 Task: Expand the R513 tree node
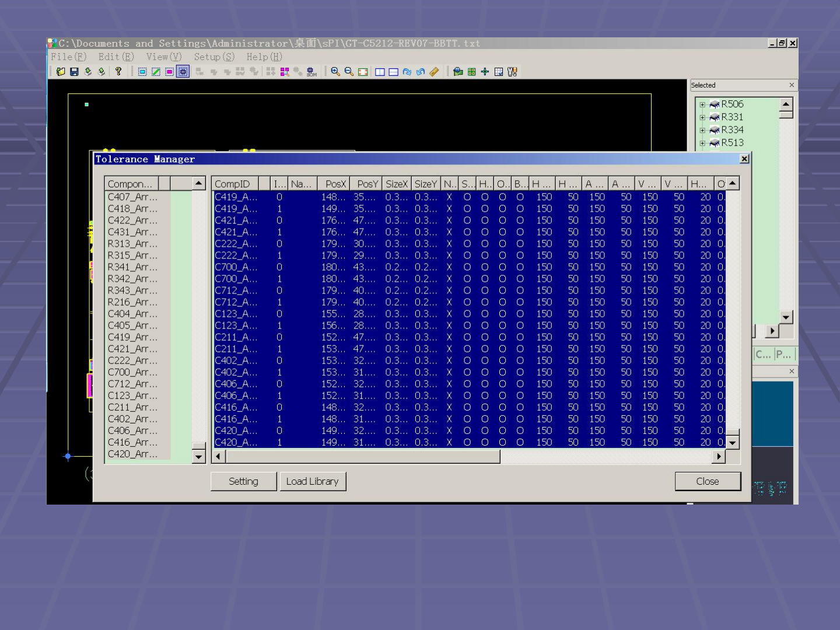click(702, 143)
